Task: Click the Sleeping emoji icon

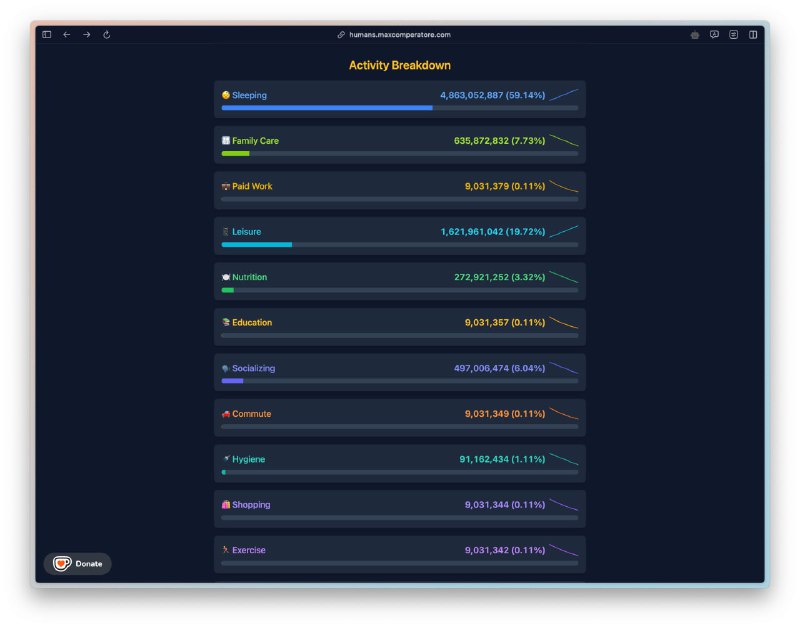Action: (x=226, y=96)
